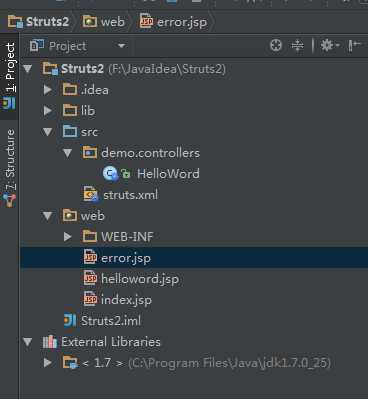This screenshot has width=368, height=399.
Task: Open the Project panel settings gear
Action: [329, 45]
